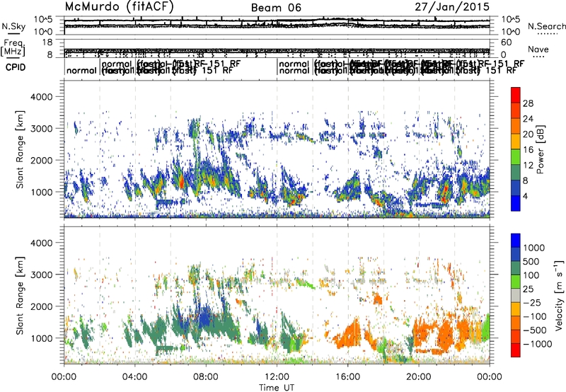566x392 pixels.
Task: Click the strong echo near 06:30 on the power panel
Action: (182, 182)
